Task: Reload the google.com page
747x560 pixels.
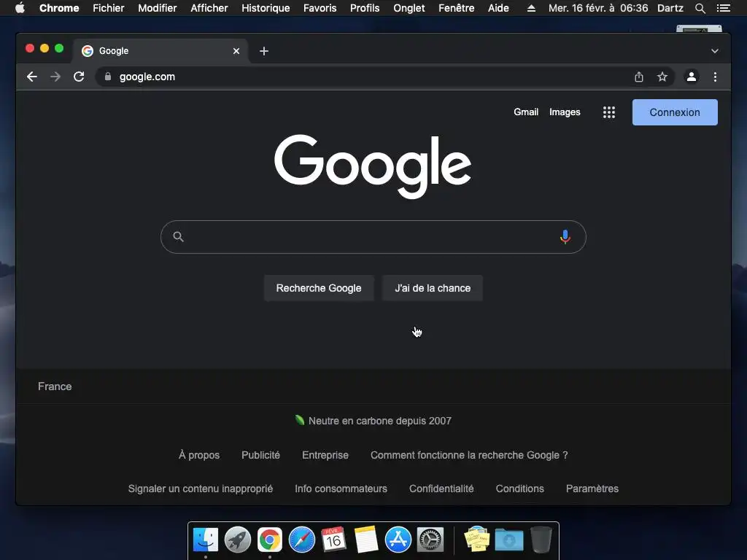Action: pos(79,77)
